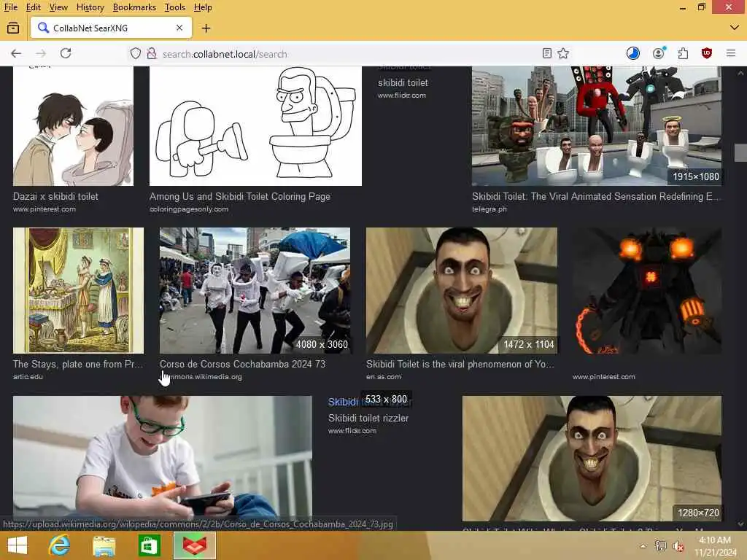
Task: Click 'coloringpagesonly.com' source text
Action: click(189, 209)
